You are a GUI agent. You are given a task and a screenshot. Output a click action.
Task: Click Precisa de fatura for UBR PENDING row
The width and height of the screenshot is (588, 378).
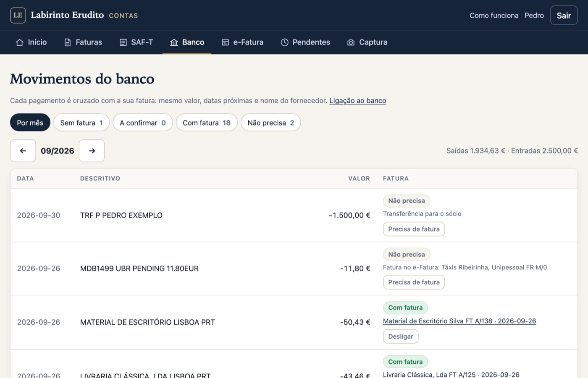(414, 282)
